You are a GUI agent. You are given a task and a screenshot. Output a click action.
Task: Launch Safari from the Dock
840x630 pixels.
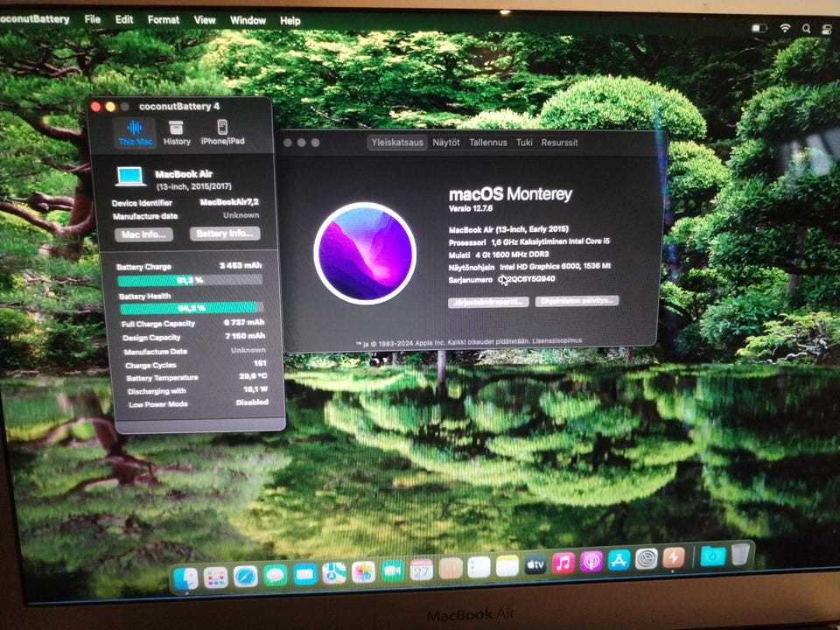pyautogui.click(x=245, y=577)
